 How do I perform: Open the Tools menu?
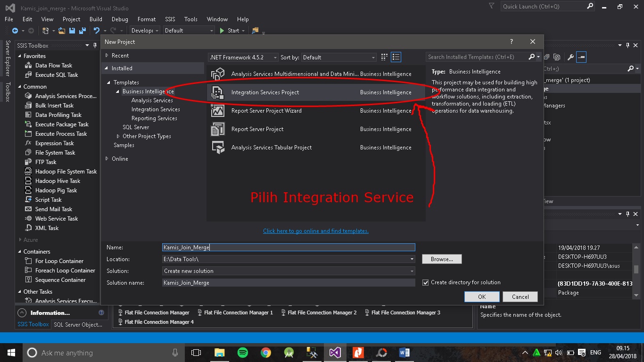(x=191, y=19)
